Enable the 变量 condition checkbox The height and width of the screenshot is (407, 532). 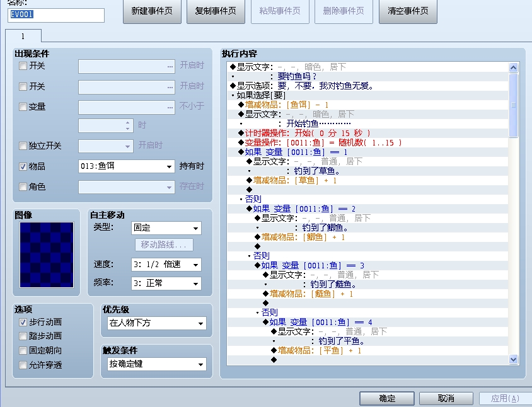click(23, 107)
